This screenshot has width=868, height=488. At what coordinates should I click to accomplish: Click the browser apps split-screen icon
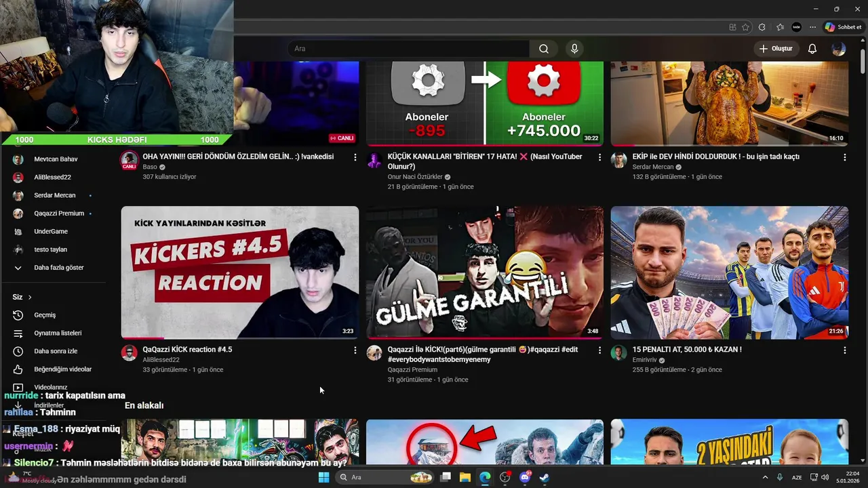[732, 27]
